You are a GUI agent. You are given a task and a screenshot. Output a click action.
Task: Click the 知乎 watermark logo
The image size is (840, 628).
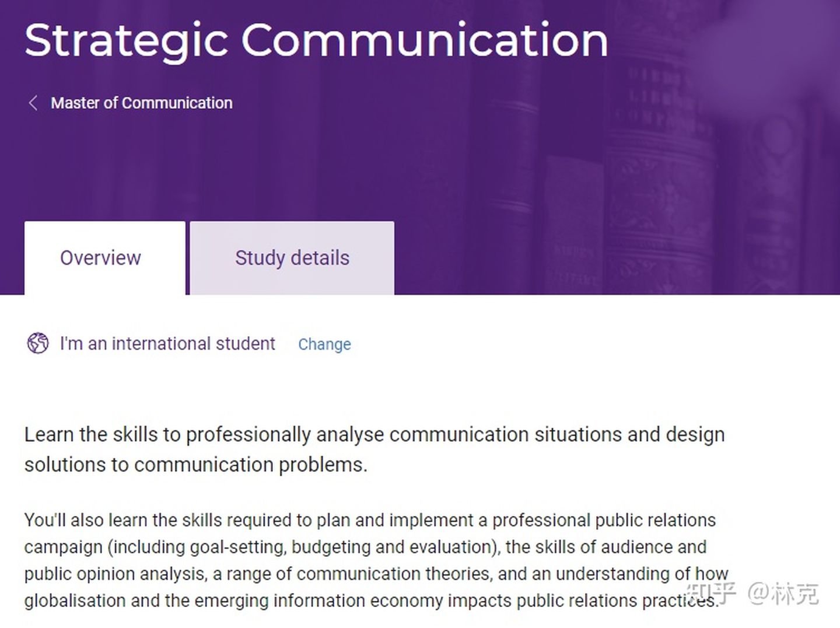pyautogui.click(x=711, y=594)
